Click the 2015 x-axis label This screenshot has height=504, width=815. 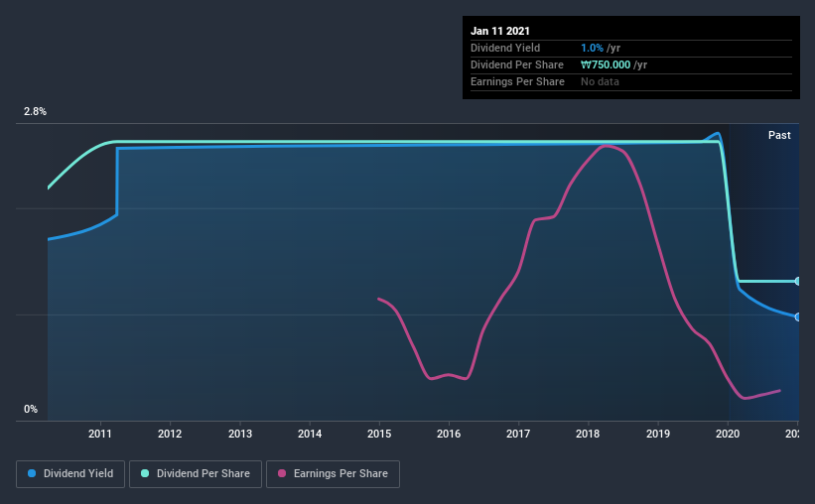379,434
